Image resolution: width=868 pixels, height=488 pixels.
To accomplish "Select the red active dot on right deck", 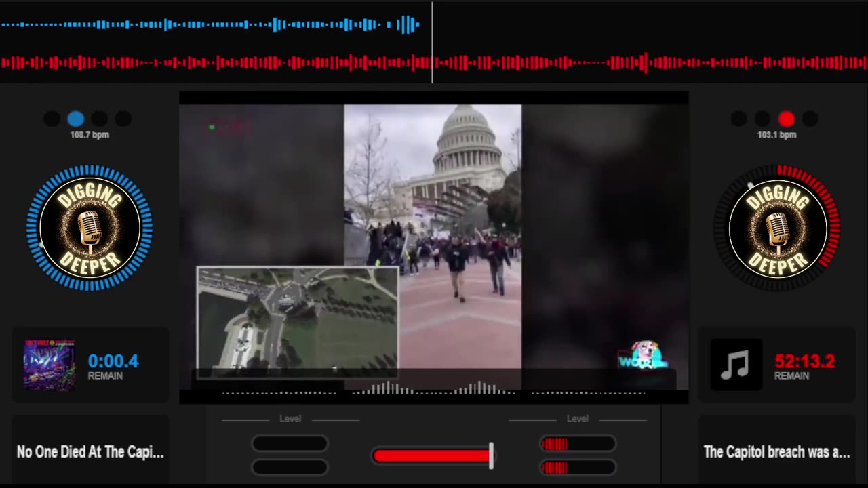I will (786, 119).
